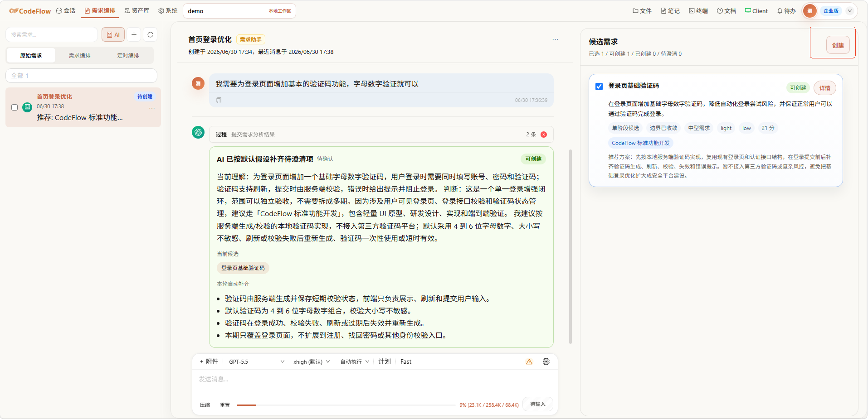Open 待办 notifications bell

pyautogui.click(x=786, y=11)
